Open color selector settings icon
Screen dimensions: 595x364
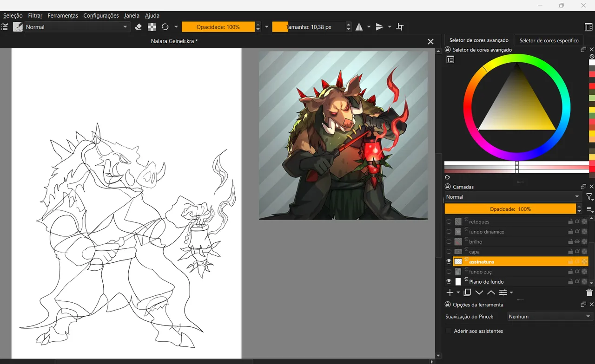(450, 59)
